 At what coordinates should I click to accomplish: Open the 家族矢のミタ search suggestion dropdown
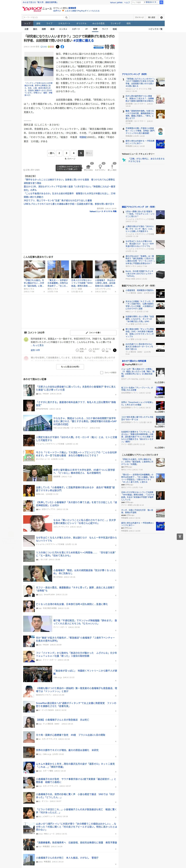(151, 2)
